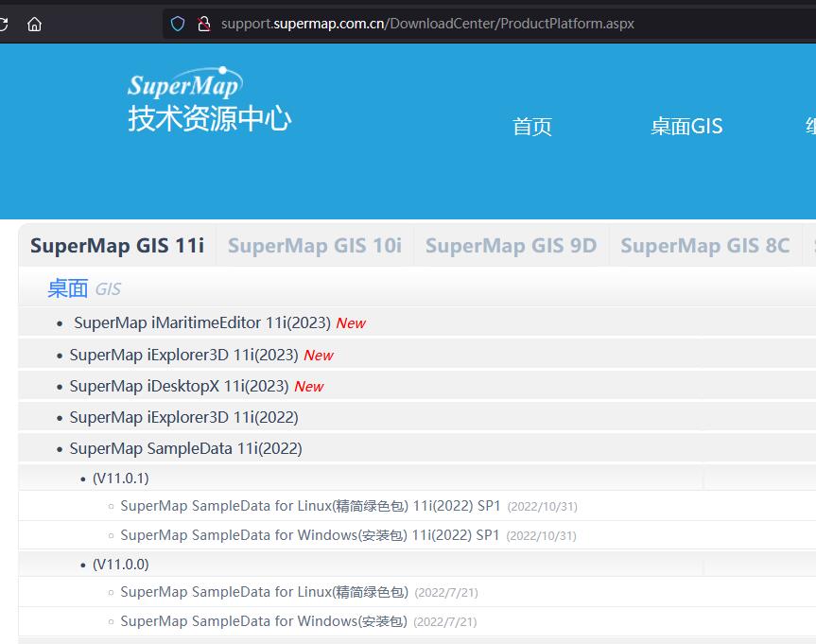Open the 桌面GIS navigation item
816x644 pixels.
pyautogui.click(x=686, y=127)
